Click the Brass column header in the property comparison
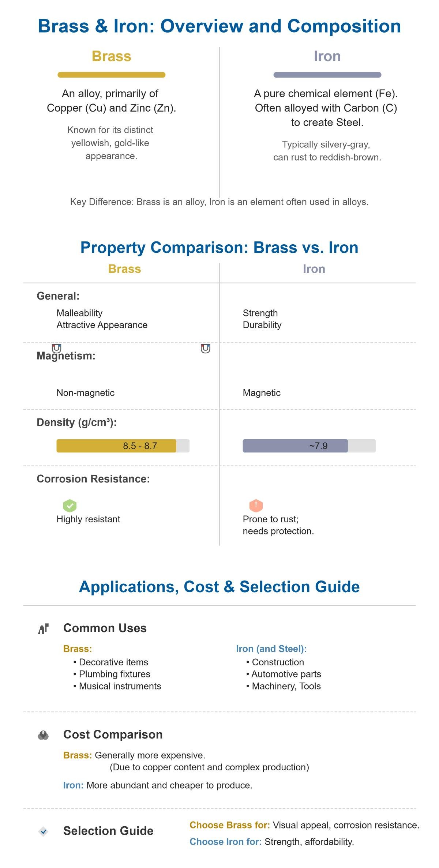439x868 pixels. (124, 269)
